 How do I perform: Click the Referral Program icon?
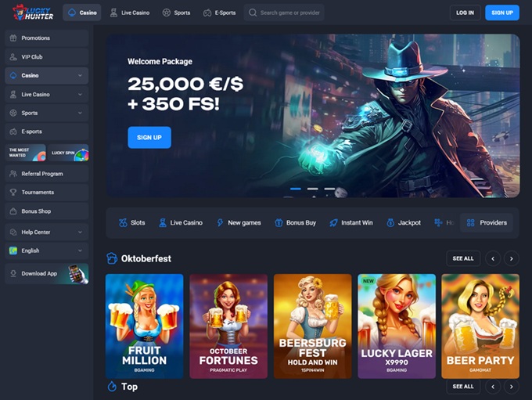13,173
